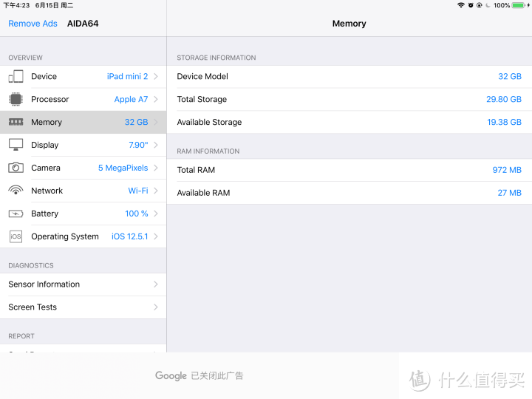Click the iOS 12.5.1 version value

click(x=129, y=236)
